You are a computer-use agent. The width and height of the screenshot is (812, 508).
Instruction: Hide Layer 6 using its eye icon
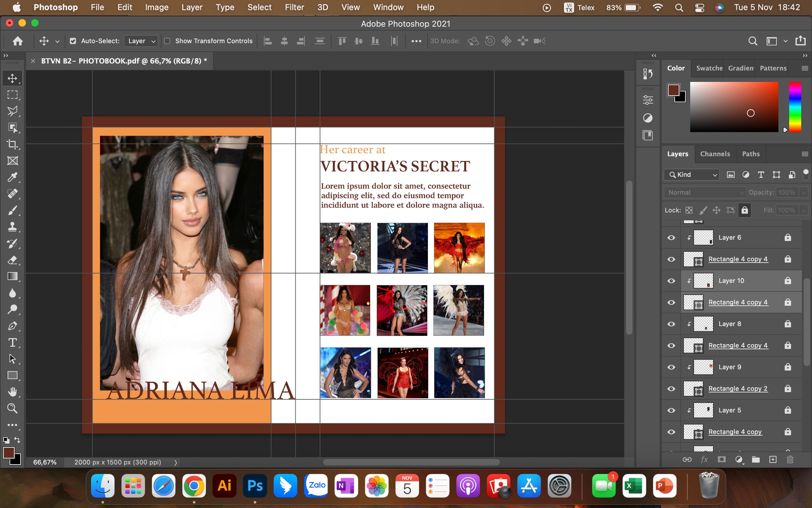pos(671,237)
